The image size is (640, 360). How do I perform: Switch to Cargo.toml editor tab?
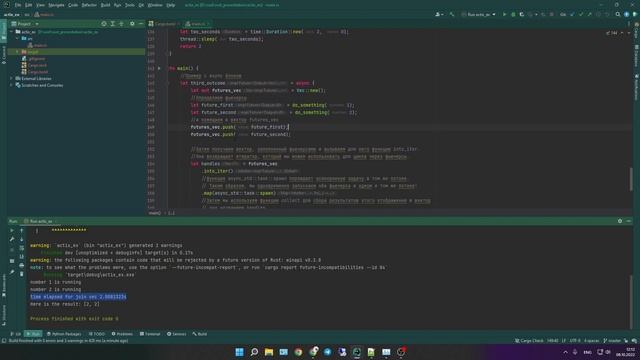164,24
